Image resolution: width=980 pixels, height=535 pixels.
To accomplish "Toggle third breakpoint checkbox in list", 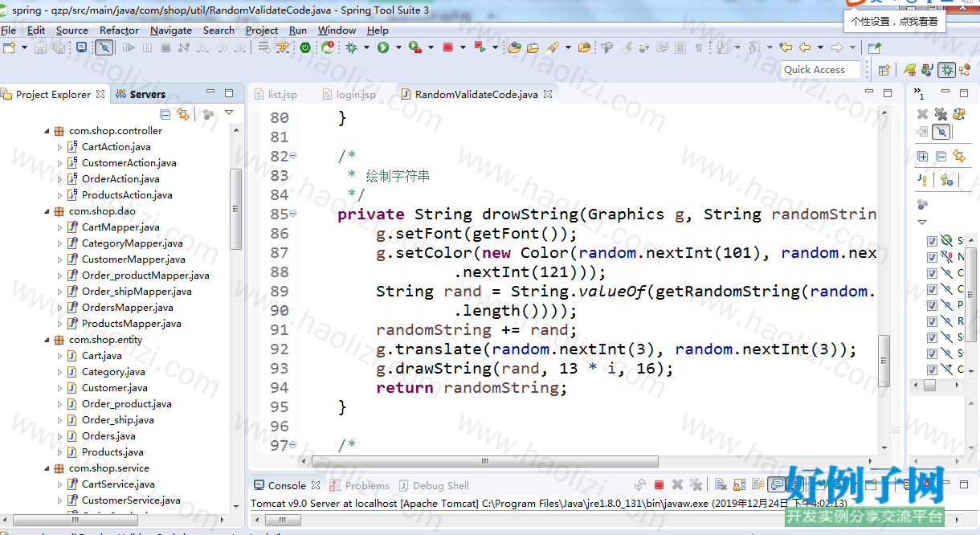I will coord(932,273).
